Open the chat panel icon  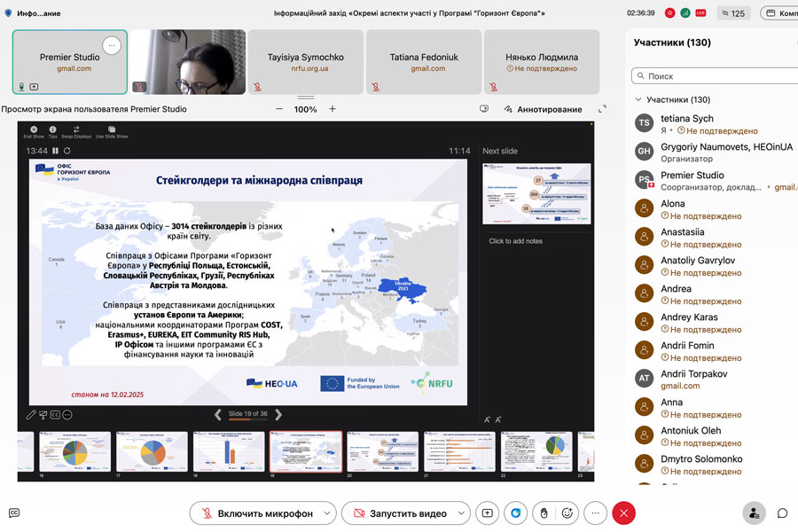point(782,513)
